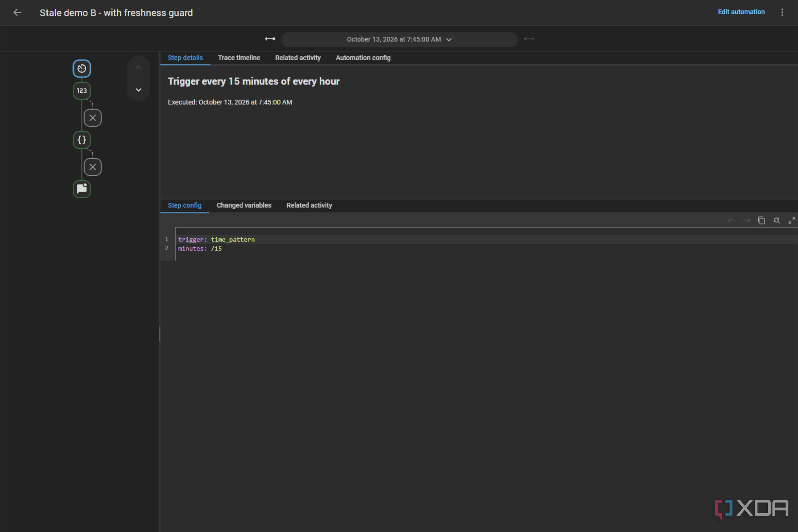
Task: Click inside the YAML trigger line
Action: click(216, 240)
